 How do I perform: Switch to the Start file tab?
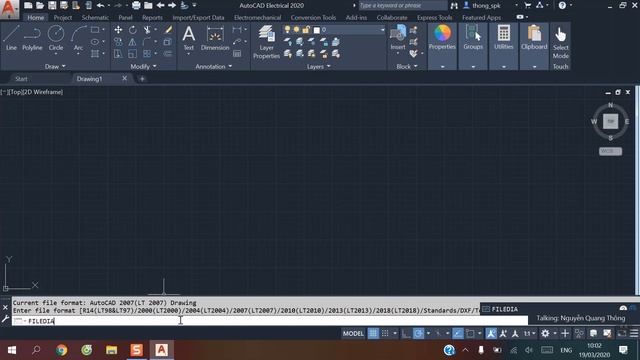21,79
